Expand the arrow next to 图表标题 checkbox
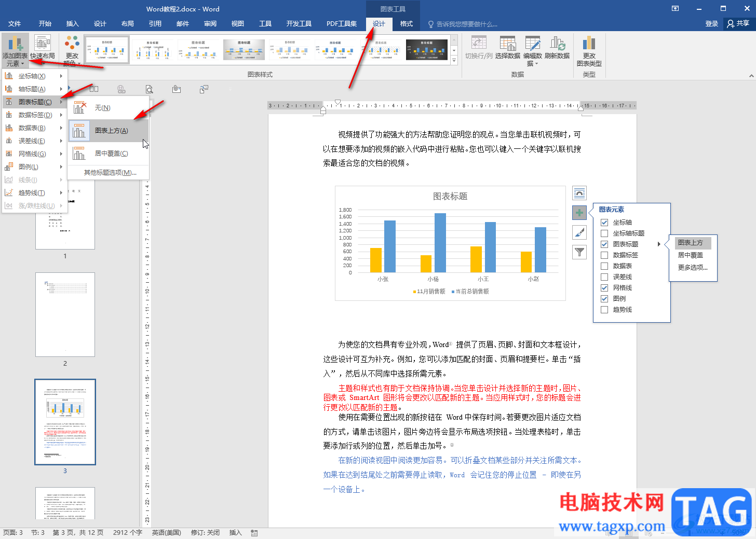This screenshot has height=539, width=756. pyautogui.click(x=659, y=244)
